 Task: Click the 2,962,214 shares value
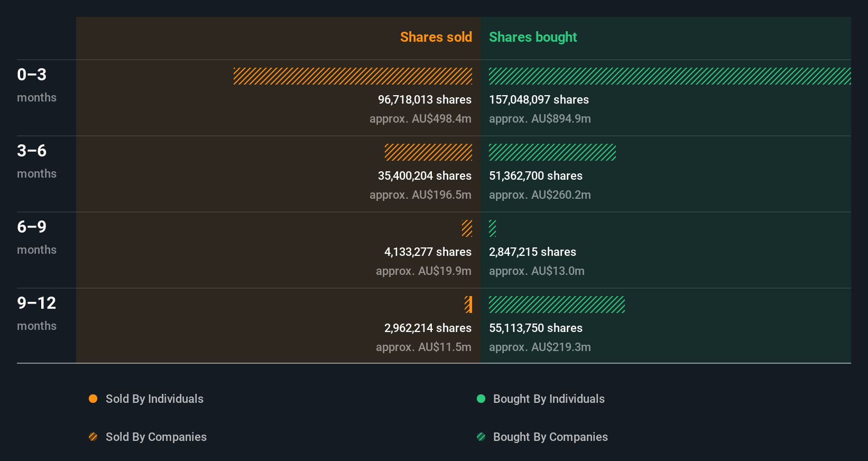tap(428, 328)
